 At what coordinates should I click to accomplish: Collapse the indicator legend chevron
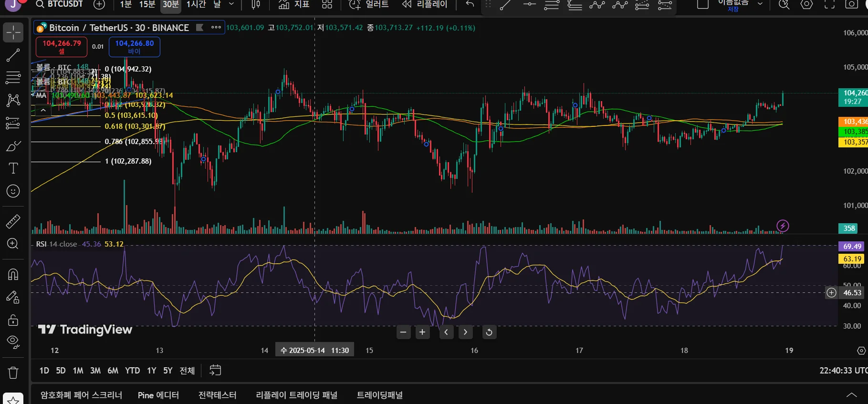click(x=43, y=110)
